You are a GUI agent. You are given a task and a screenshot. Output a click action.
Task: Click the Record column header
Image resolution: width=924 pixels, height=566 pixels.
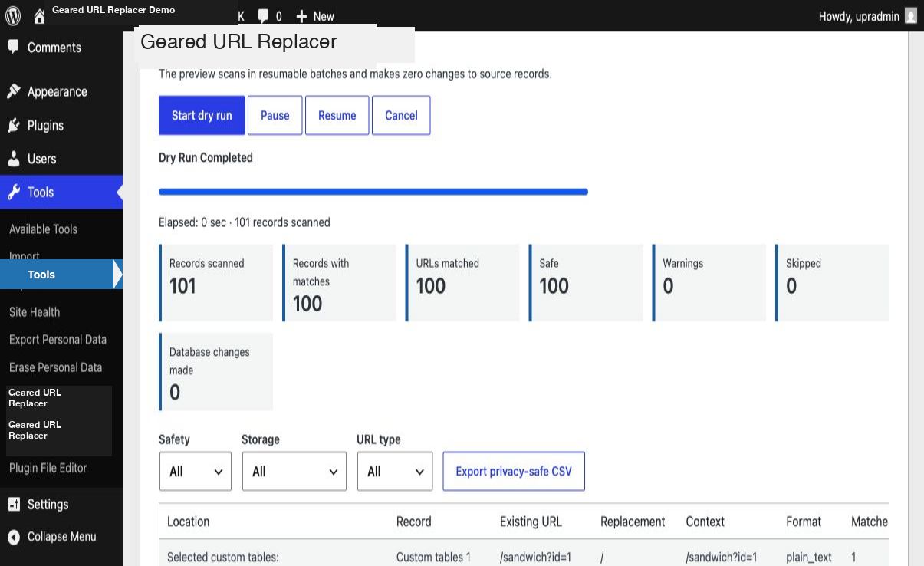coord(414,522)
